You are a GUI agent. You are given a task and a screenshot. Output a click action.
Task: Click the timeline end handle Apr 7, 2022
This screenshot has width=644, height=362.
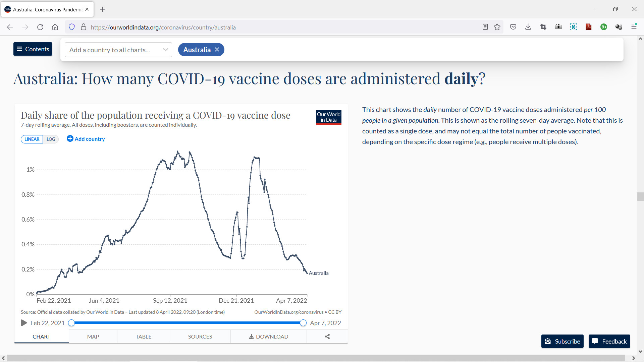point(303,323)
